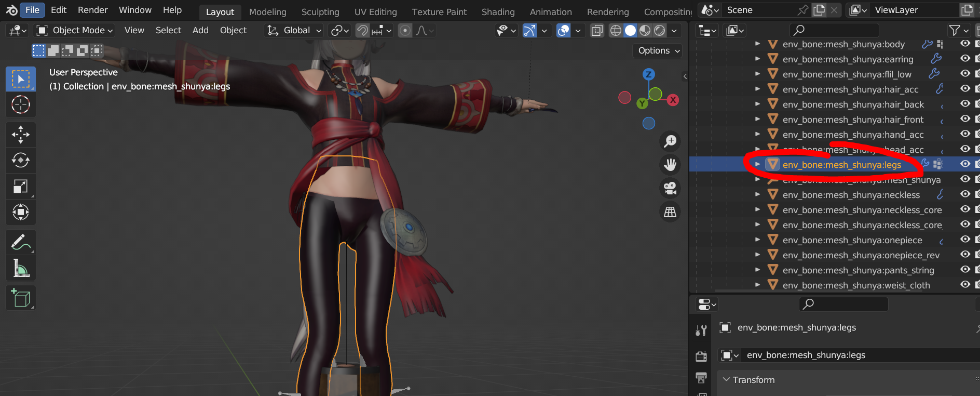Switch perspective/orthographic view grid button
The width and height of the screenshot is (980, 396).
[x=670, y=212]
